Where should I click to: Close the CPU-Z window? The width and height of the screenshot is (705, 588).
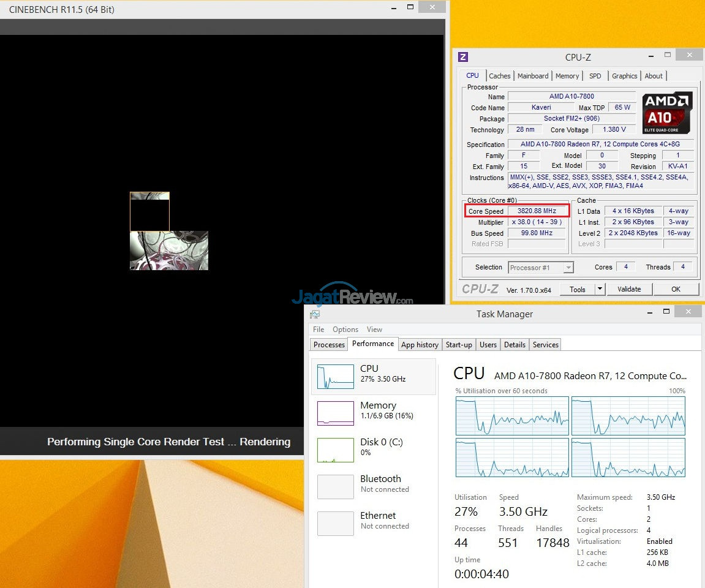(x=689, y=56)
